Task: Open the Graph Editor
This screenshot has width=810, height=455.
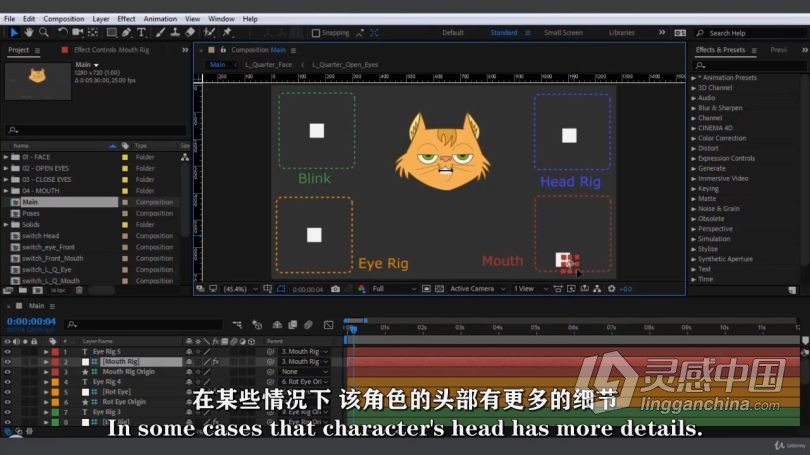Action: [x=329, y=324]
